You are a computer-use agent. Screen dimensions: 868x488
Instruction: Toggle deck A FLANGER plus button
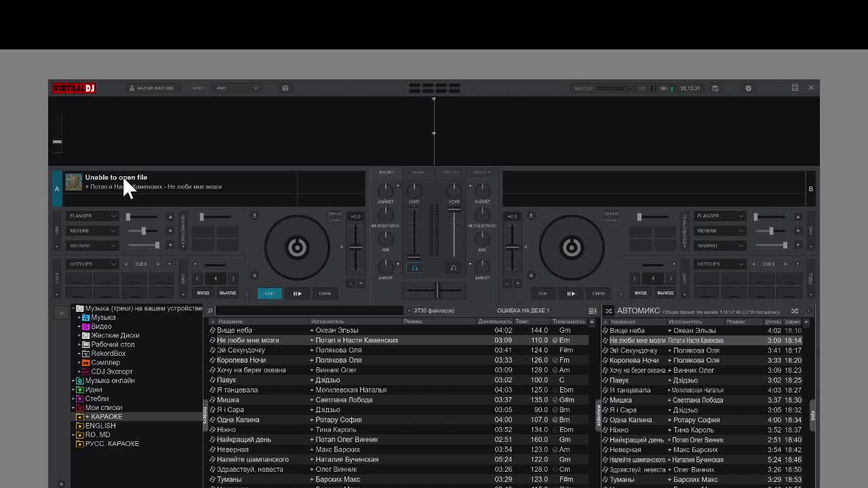coord(170,217)
